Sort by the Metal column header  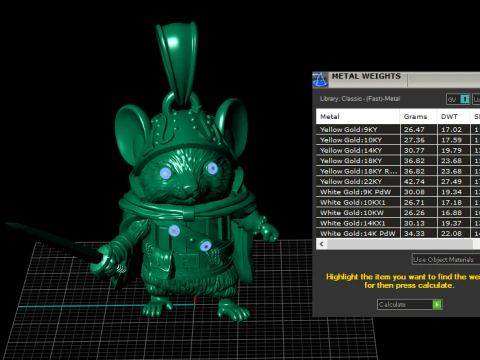tap(358, 116)
